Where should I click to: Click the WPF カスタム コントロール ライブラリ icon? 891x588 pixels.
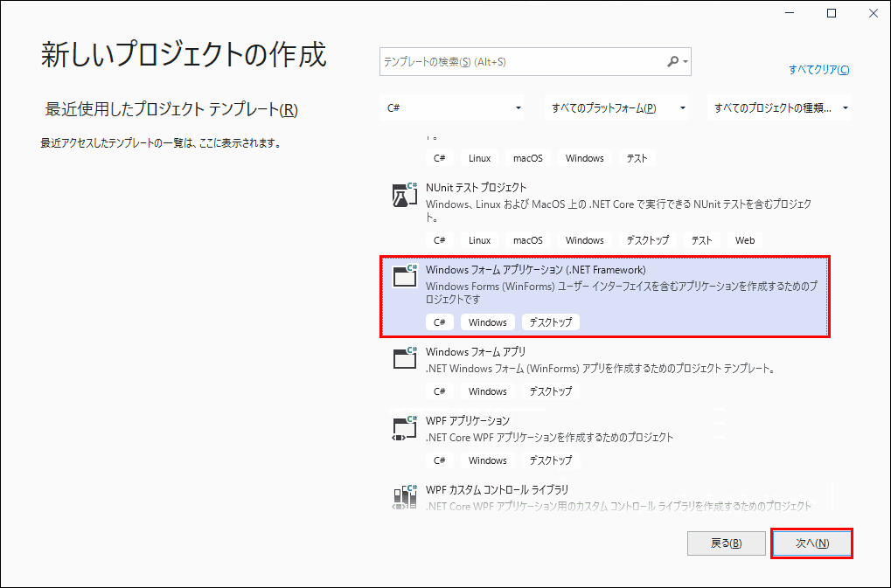click(x=405, y=496)
